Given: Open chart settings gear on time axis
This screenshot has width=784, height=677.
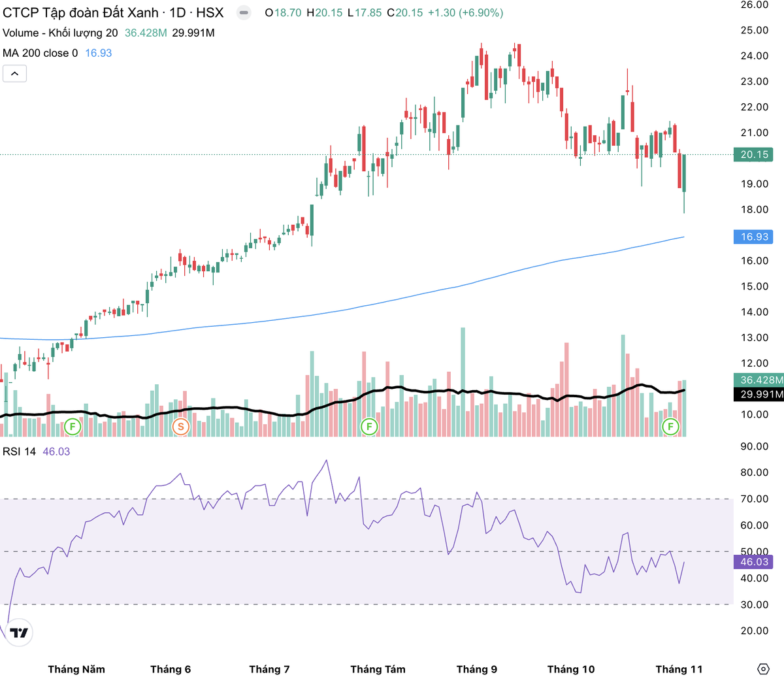Looking at the screenshot, I should point(762,669).
